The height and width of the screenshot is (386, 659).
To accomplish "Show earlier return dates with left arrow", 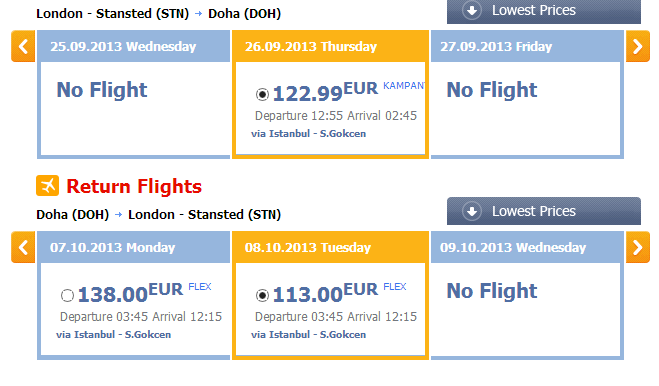I will (23, 247).
